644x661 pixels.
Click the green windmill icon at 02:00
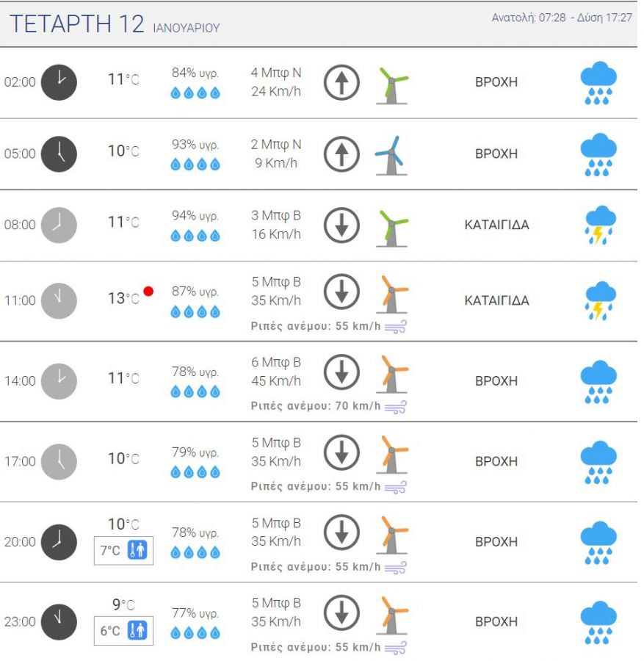(392, 85)
